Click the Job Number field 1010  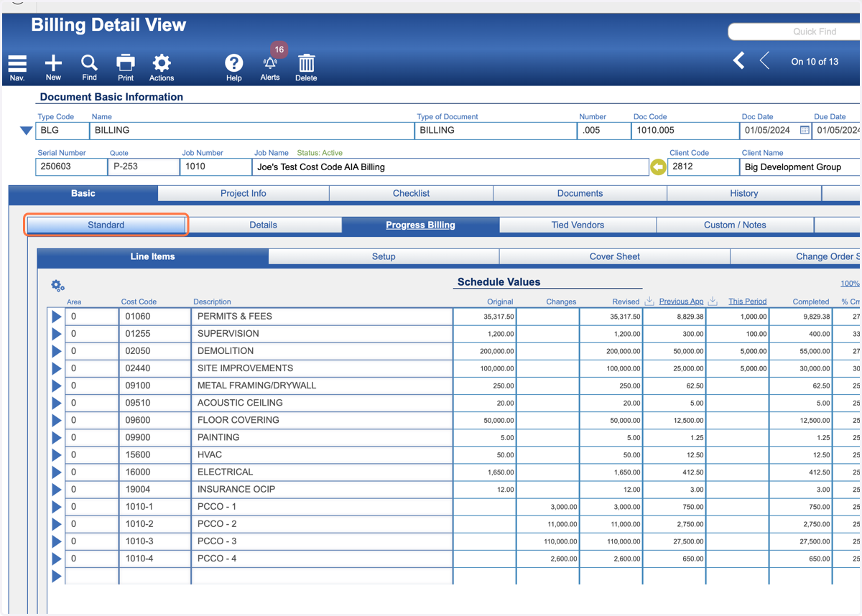click(x=215, y=167)
